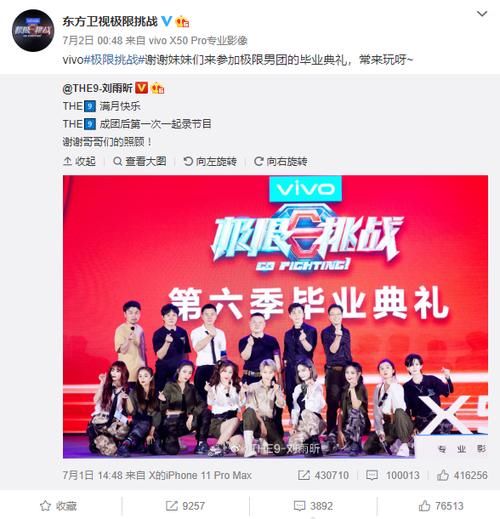Toggle 收藏 to favorite this post
500x519 pixels.
pyautogui.click(x=58, y=506)
